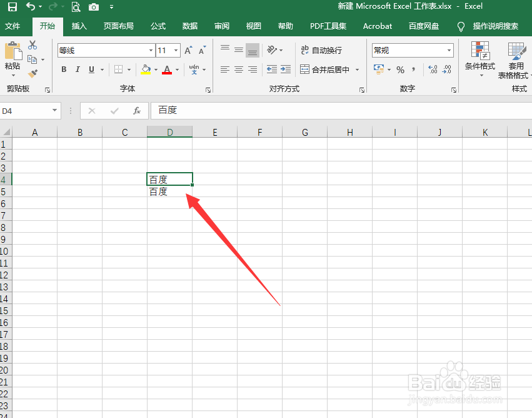Paste using the 粘贴 clipboard icon
This screenshot has width=532, height=418.
point(13,51)
